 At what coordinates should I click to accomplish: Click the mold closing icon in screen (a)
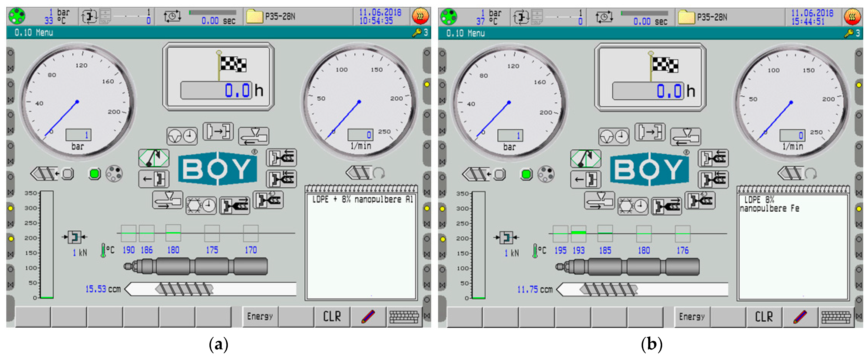(x=218, y=131)
